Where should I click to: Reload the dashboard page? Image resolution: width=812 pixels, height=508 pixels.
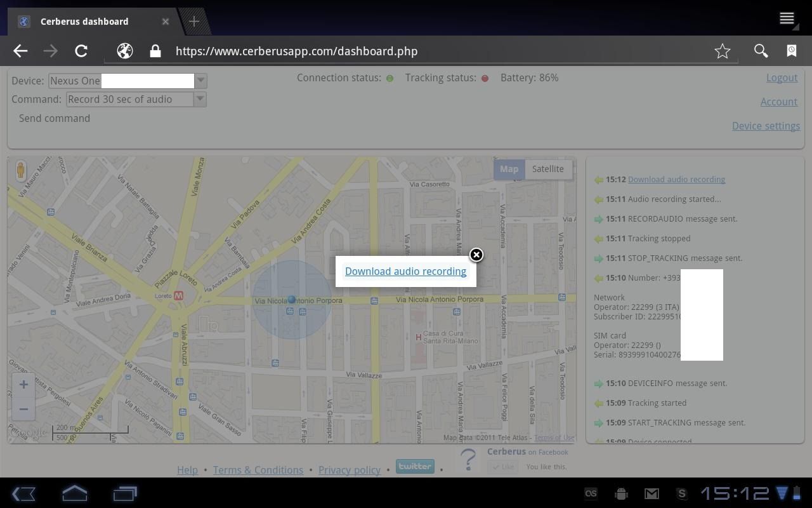point(81,51)
